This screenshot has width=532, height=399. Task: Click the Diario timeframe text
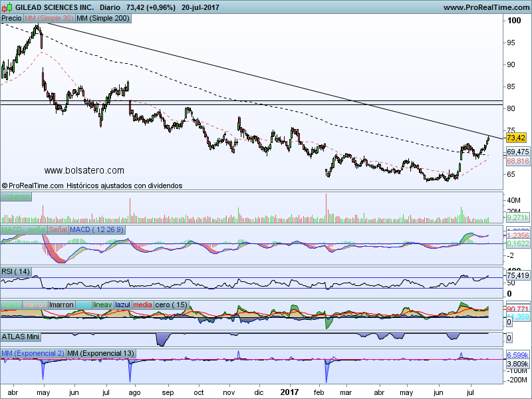110,7
